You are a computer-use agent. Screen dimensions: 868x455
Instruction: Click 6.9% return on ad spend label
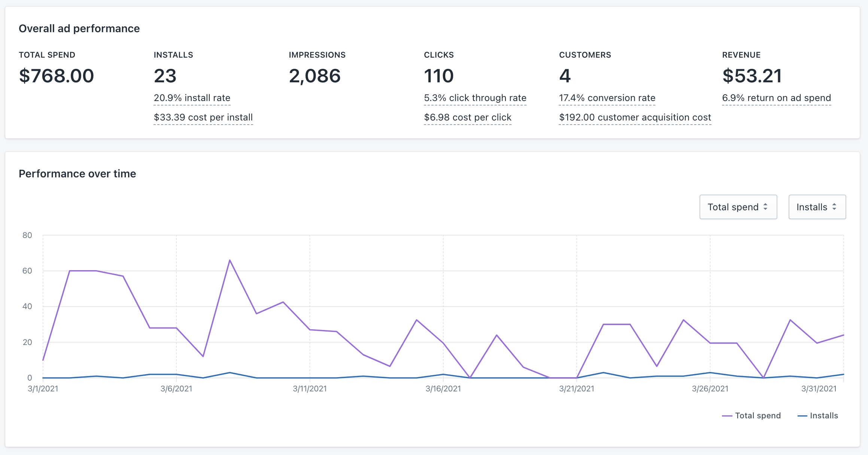776,98
